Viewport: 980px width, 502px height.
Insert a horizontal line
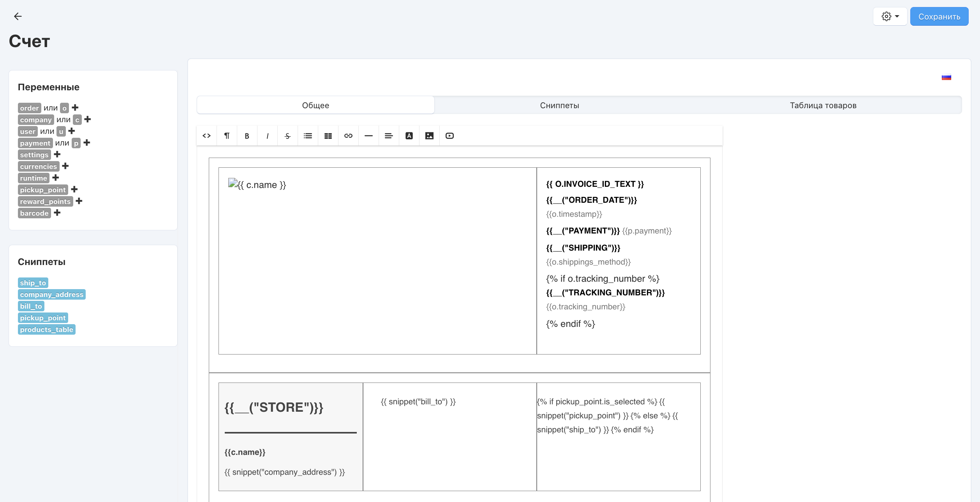tap(368, 136)
